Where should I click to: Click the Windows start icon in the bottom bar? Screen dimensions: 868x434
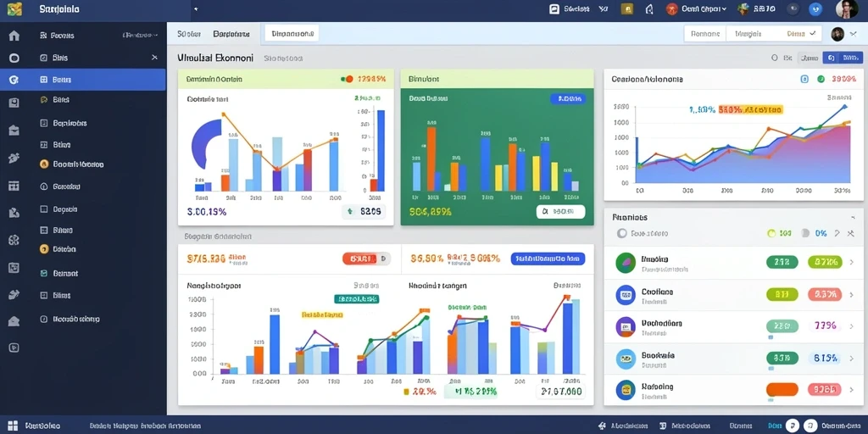pos(13,426)
